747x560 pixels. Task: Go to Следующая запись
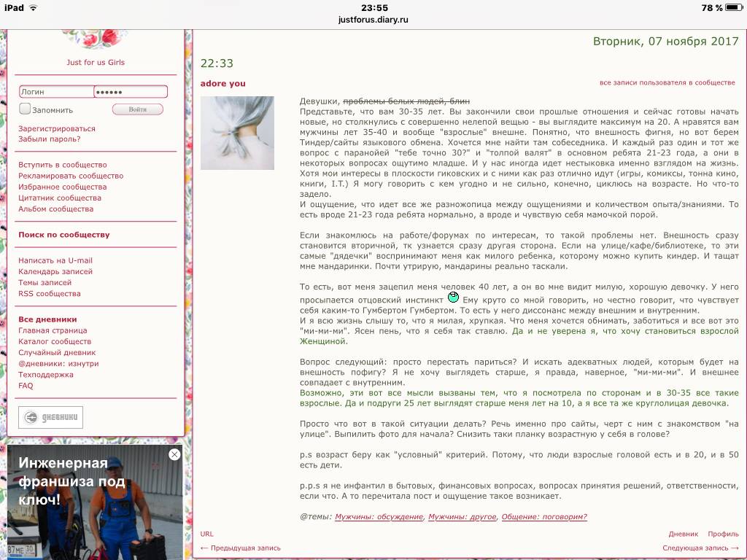click(700, 548)
